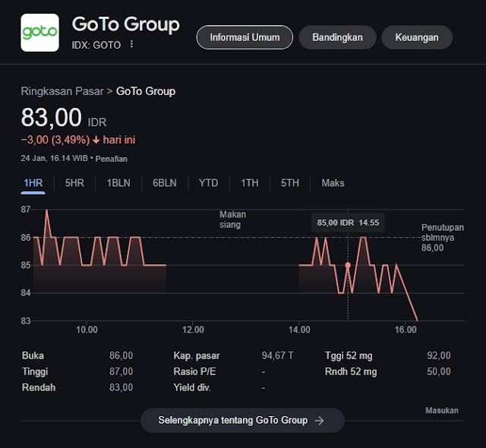
Task: Click the 14.00 time axis label
Action: click(x=299, y=330)
